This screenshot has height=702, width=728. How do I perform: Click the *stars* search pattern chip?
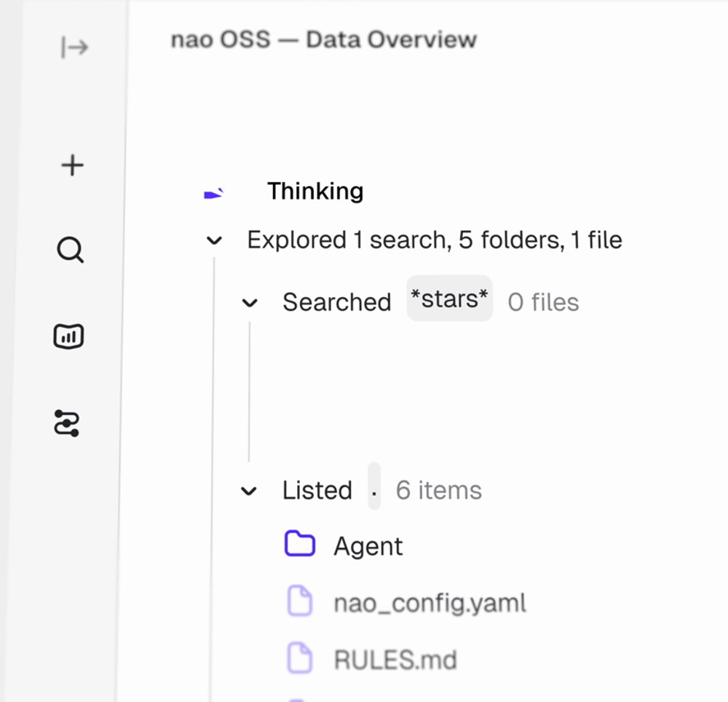[x=449, y=299]
